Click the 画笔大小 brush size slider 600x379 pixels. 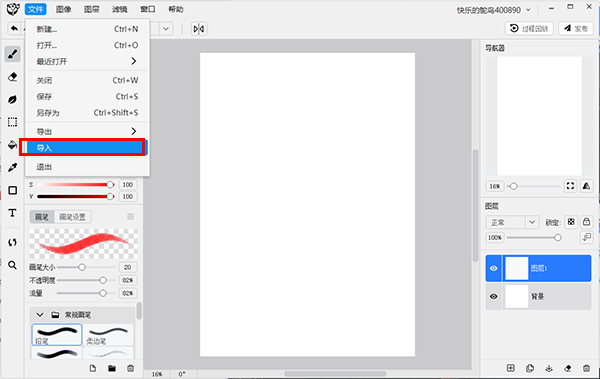point(87,267)
